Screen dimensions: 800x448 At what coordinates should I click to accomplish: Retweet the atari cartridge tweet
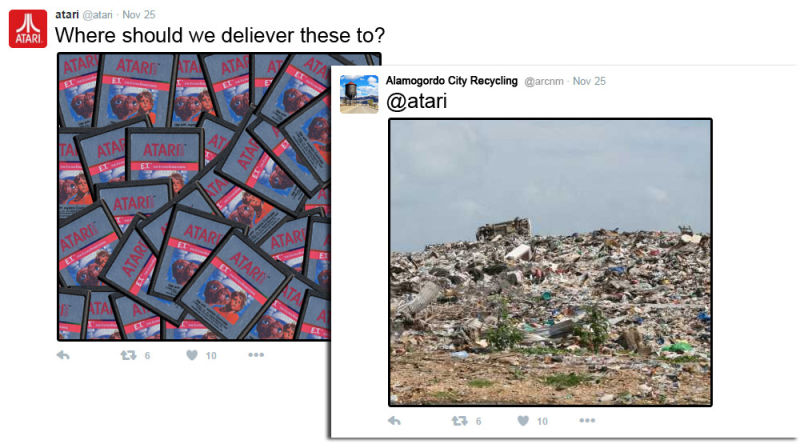coord(129,355)
